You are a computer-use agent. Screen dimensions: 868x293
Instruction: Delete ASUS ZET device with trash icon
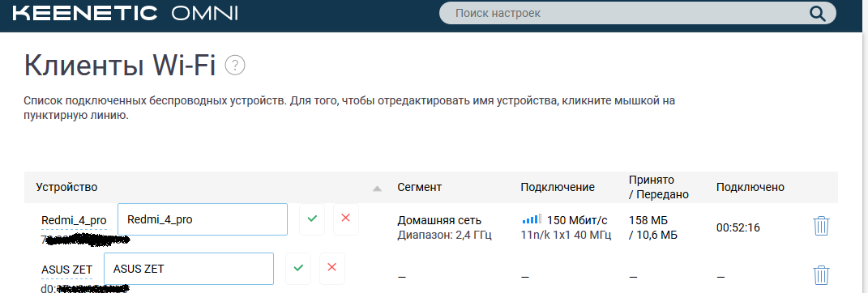pos(822,275)
